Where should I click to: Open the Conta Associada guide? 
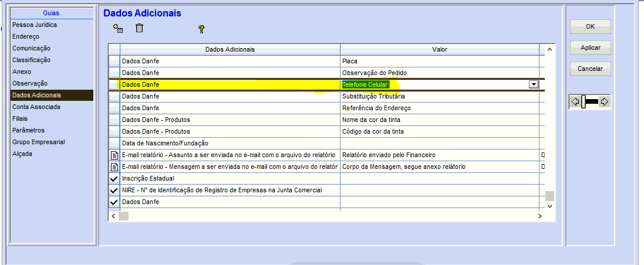[36, 107]
